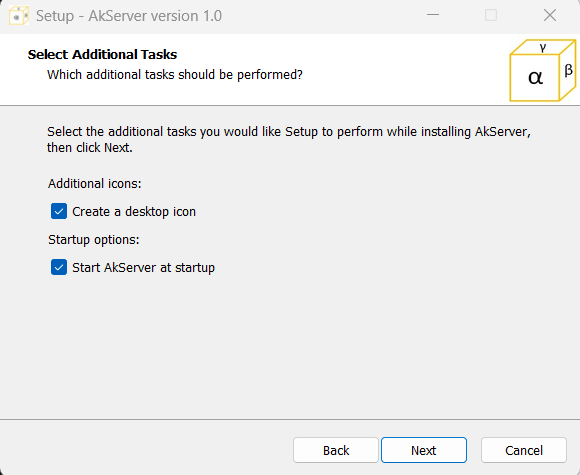The image size is (580, 475).
Task: Toggle the Start AkServer at startup checkbox
Action: [x=59, y=267]
